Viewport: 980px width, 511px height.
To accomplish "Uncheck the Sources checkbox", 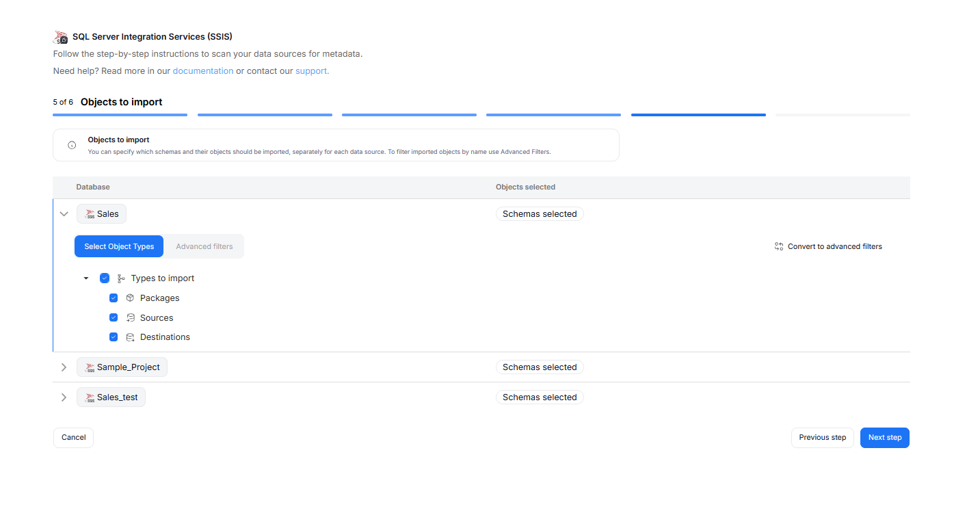I will (x=114, y=318).
